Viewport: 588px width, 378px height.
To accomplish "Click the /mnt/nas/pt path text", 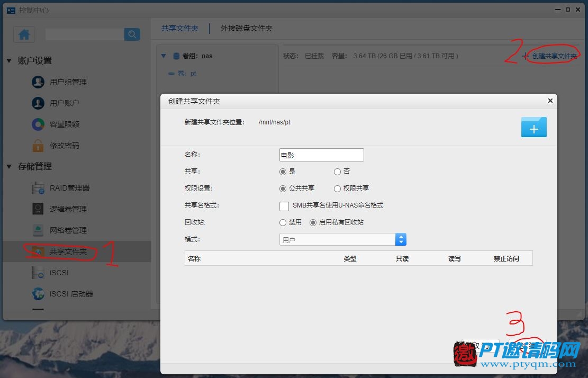I will pyautogui.click(x=275, y=122).
